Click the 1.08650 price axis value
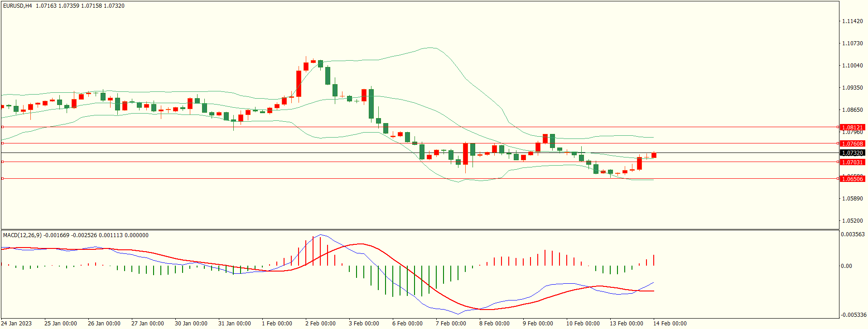The height and width of the screenshot is (329, 868). pyautogui.click(x=852, y=110)
